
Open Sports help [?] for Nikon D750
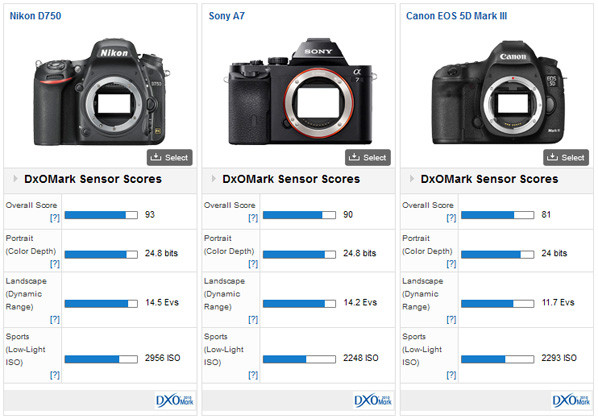[x=55, y=375]
